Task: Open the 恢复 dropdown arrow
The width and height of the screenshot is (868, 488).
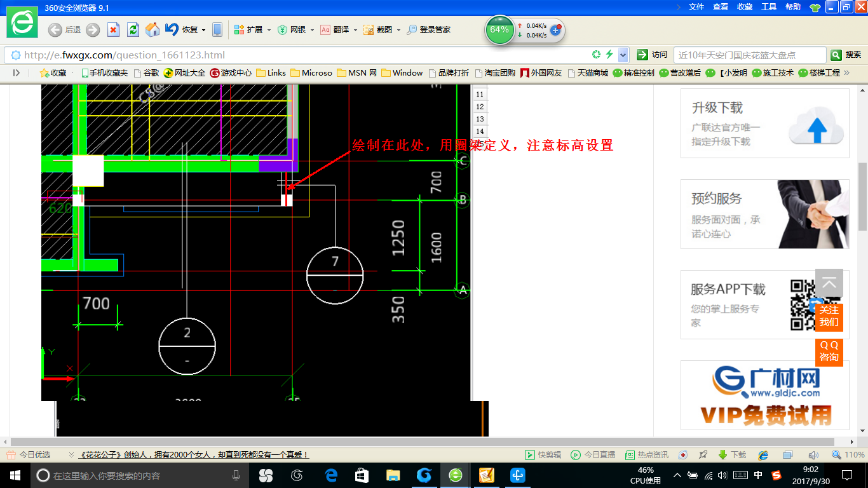Action: click(203, 30)
